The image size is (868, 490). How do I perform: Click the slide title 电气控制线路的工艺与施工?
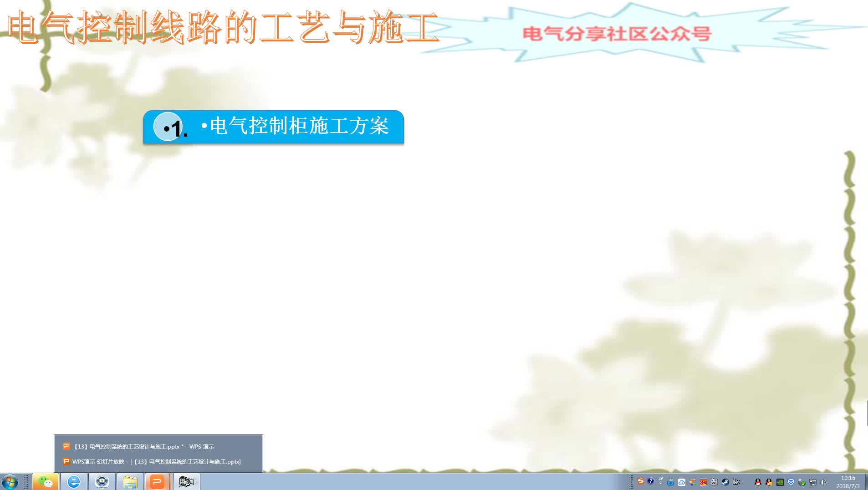(224, 28)
